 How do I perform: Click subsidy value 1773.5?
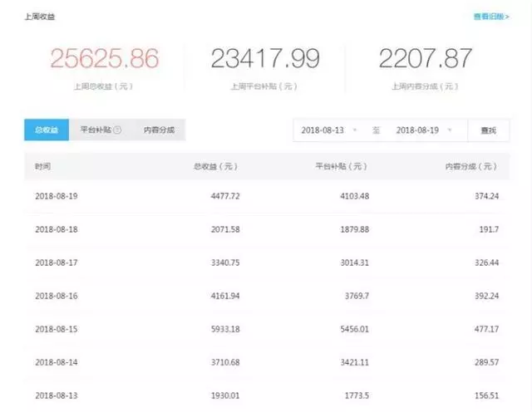point(357,395)
